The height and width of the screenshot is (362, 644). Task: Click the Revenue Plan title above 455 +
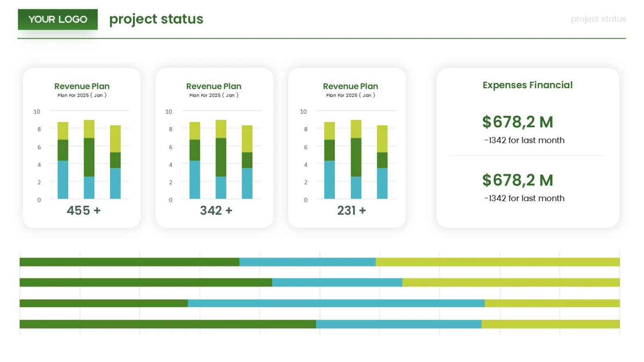82,86
